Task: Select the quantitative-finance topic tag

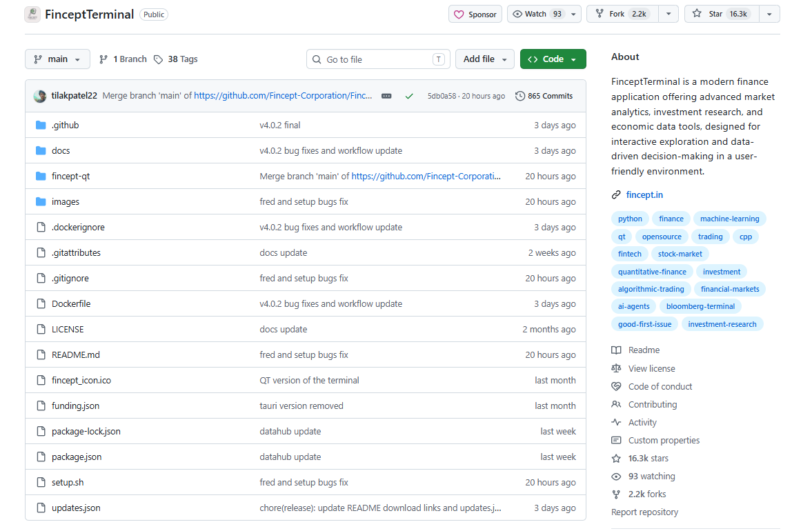Action: tap(652, 272)
